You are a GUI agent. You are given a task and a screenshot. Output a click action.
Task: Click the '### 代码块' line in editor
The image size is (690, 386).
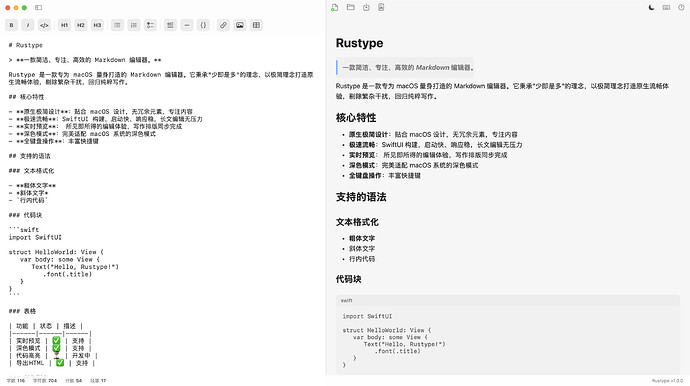pos(25,215)
